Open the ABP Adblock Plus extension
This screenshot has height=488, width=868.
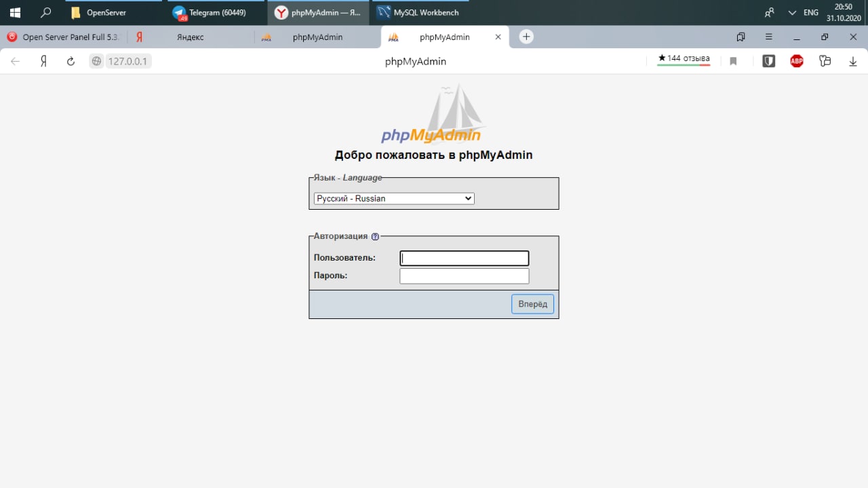click(x=797, y=61)
